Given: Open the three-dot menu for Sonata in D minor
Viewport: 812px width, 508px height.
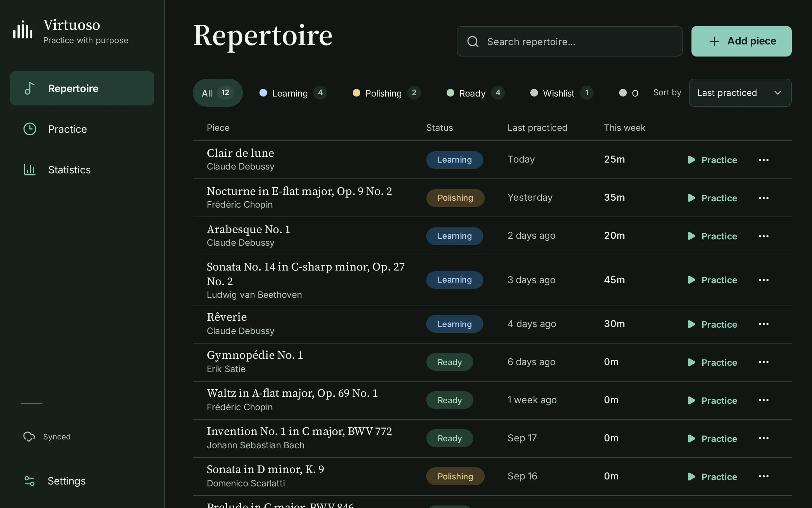Looking at the screenshot, I should [764, 477].
